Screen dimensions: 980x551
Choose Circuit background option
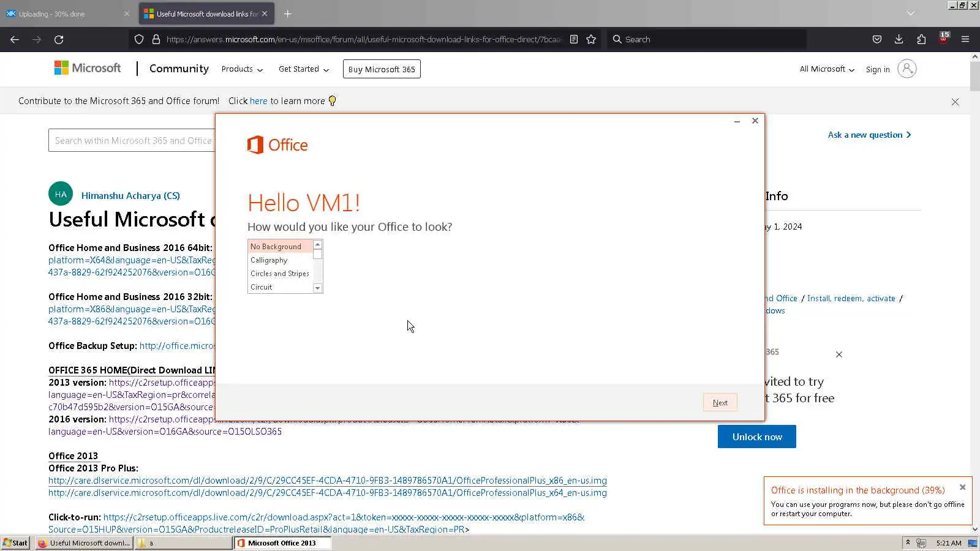[x=280, y=287]
